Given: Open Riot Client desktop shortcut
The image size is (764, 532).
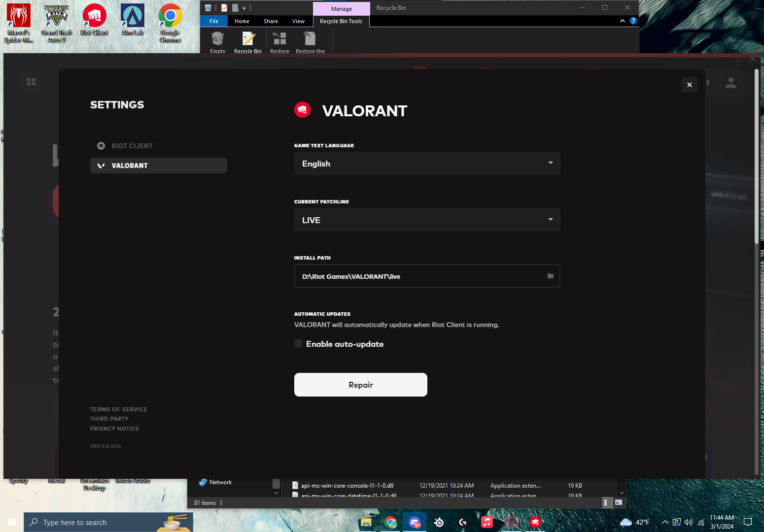Looking at the screenshot, I should (x=94, y=21).
